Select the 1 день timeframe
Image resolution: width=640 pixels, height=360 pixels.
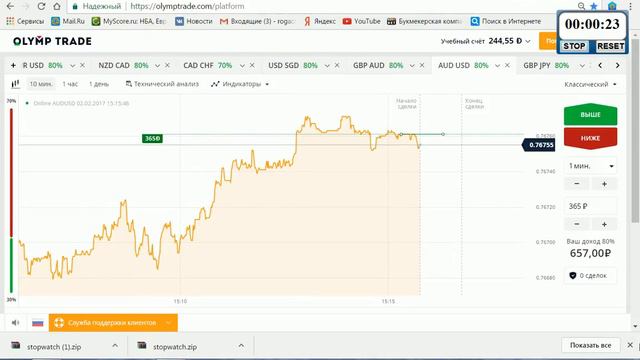[99, 84]
